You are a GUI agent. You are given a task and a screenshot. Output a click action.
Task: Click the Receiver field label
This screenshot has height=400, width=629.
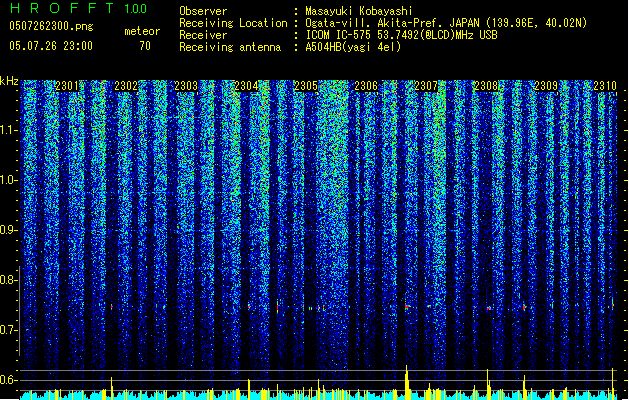(x=203, y=35)
